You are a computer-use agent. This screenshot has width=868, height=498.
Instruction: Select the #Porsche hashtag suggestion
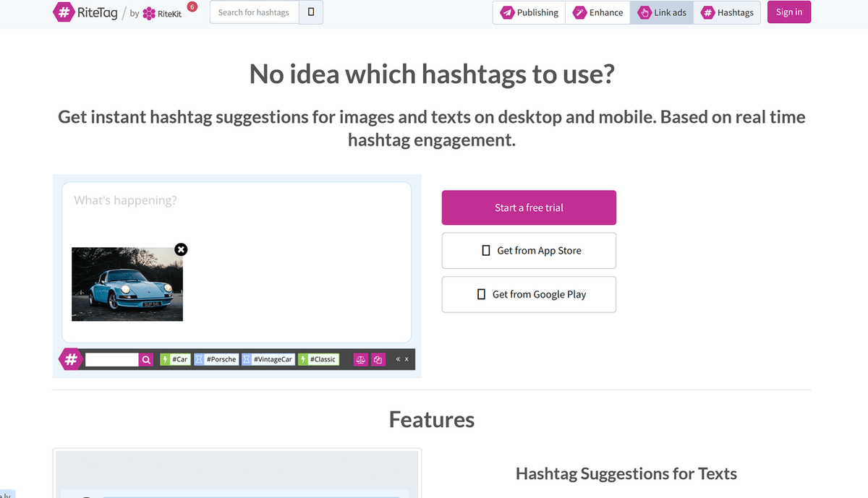[x=216, y=359]
